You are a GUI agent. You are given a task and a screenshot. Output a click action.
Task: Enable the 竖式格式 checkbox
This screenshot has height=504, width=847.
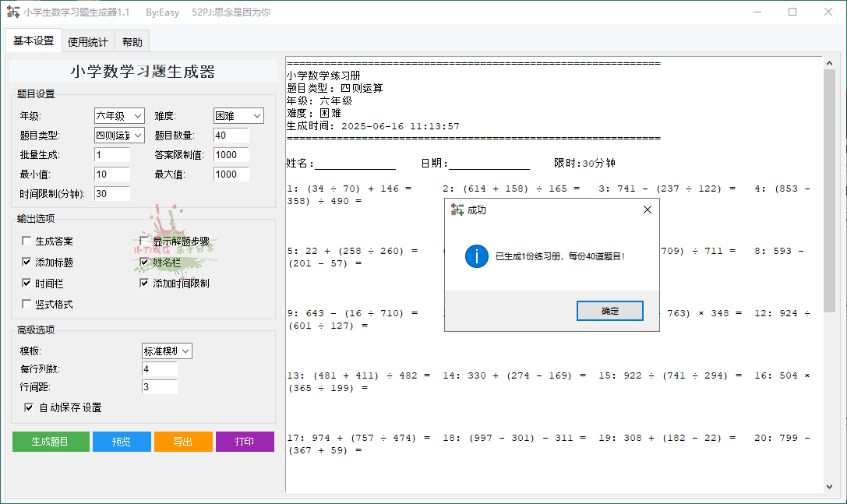[x=27, y=304]
